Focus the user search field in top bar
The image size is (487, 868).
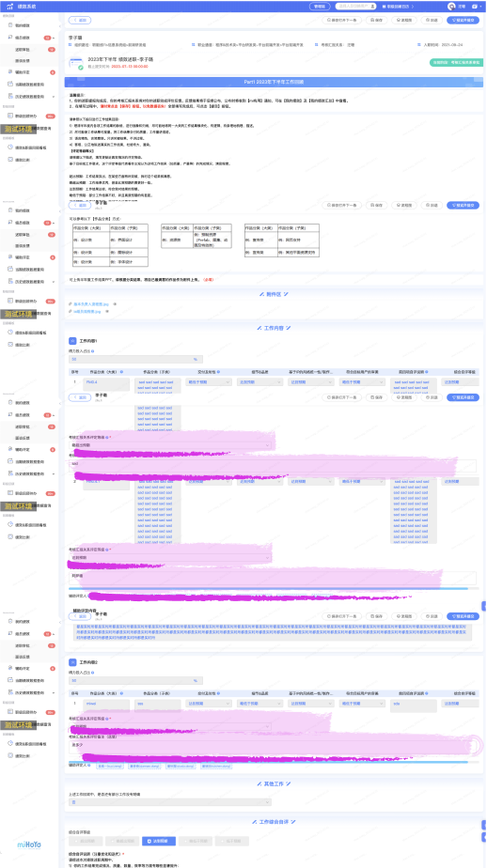[356, 6]
